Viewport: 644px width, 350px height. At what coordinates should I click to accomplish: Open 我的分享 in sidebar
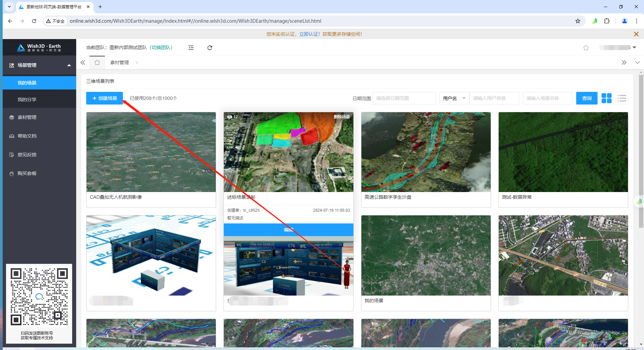pos(39,100)
